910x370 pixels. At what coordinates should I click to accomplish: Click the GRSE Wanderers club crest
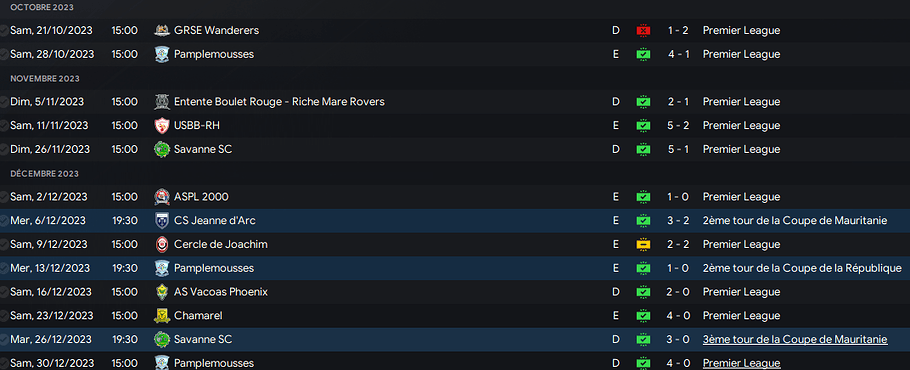click(162, 30)
